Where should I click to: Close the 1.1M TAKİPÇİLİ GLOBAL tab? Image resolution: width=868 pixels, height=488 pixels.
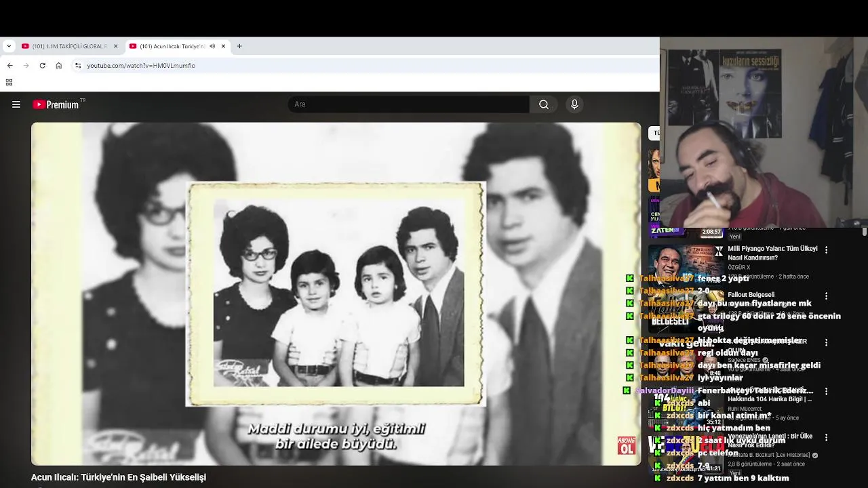[115, 46]
